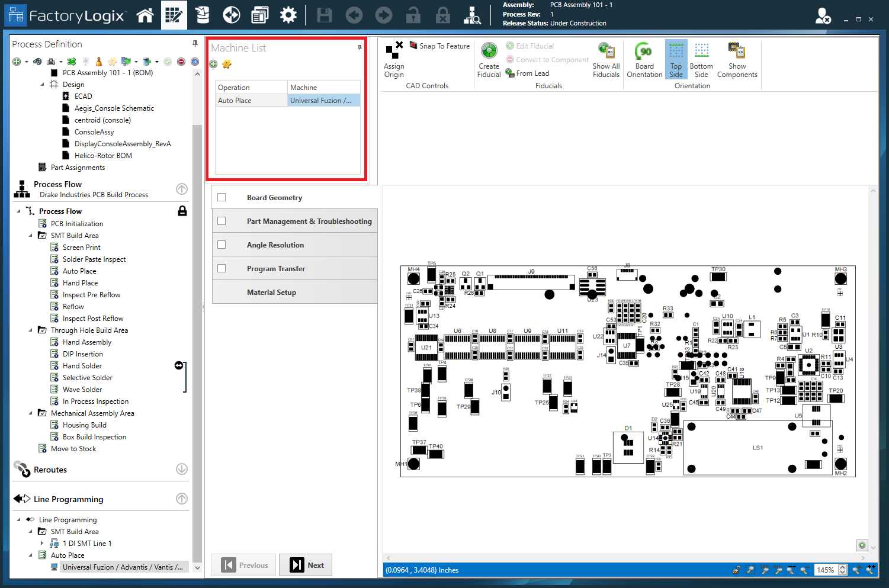The image size is (889, 588).
Task: Expand the 1 DI SMT Line 1 node
Action: [x=42, y=544]
